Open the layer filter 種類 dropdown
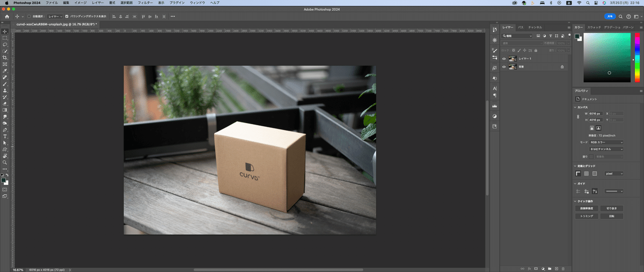Viewport: 644px width, 272px height. point(517,35)
